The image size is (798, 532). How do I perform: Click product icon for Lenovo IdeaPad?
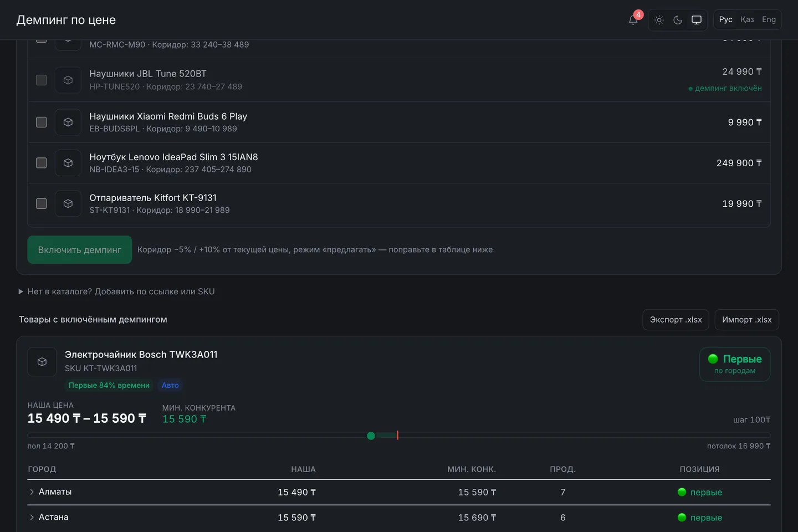coord(68,163)
